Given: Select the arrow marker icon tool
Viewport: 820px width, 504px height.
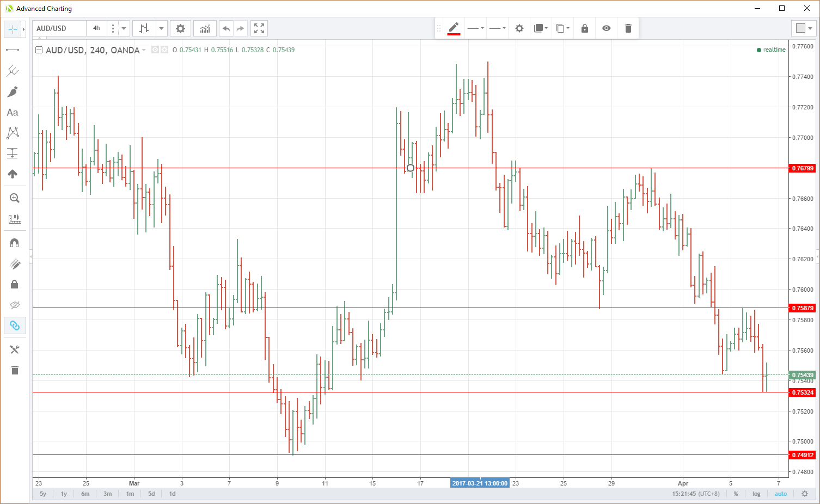Looking at the screenshot, I should click(x=13, y=174).
